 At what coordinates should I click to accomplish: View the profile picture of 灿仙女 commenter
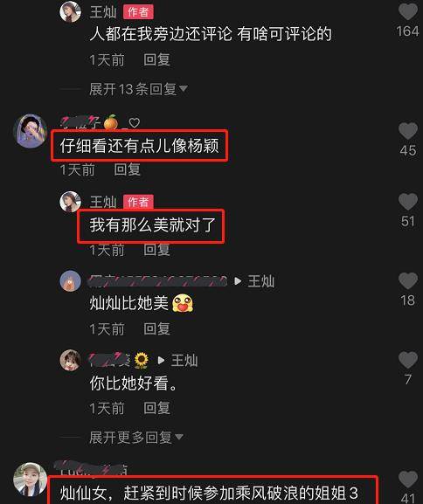point(31,480)
